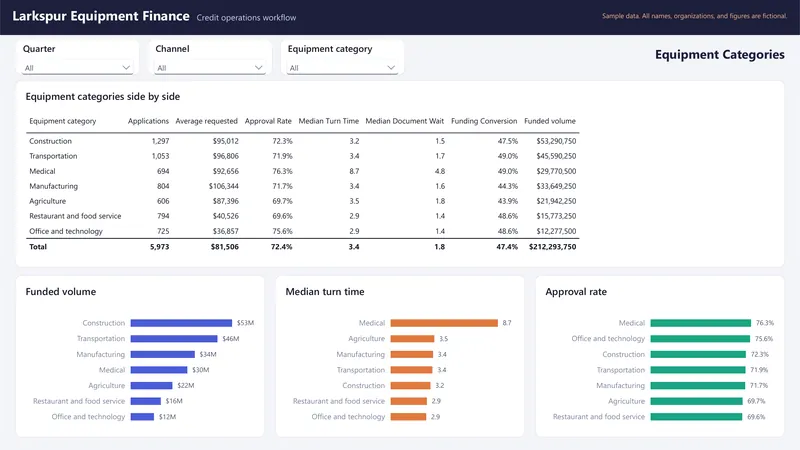This screenshot has width=800, height=450.
Task: Click the $106,344 average requested cell
Action: [x=223, y=186]
